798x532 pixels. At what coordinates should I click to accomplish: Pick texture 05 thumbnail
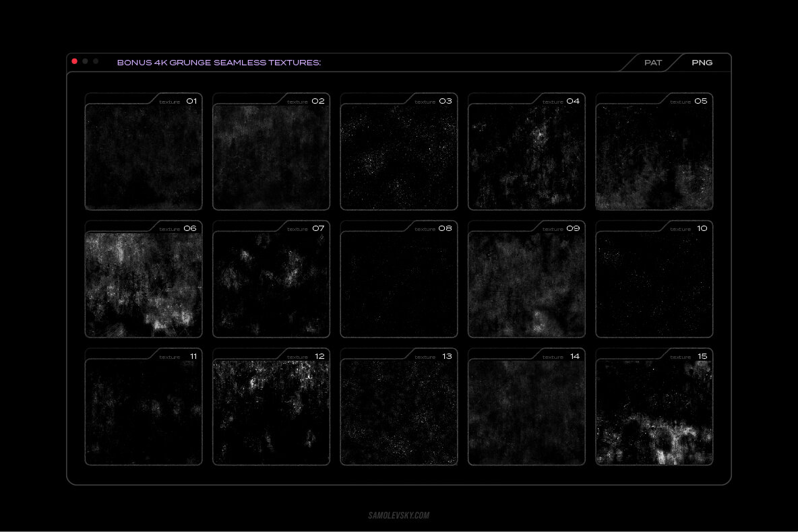coord(654,156)
